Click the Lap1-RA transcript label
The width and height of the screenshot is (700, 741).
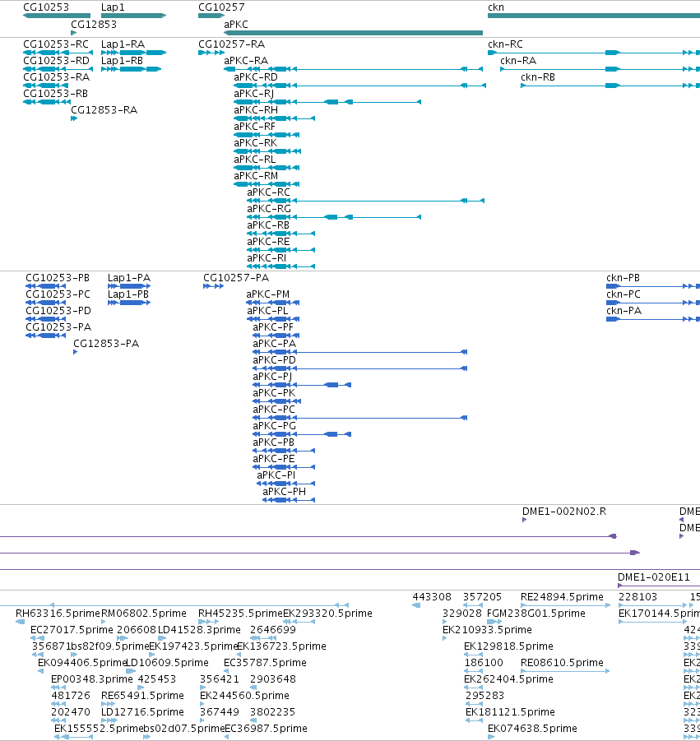point(123,44)
